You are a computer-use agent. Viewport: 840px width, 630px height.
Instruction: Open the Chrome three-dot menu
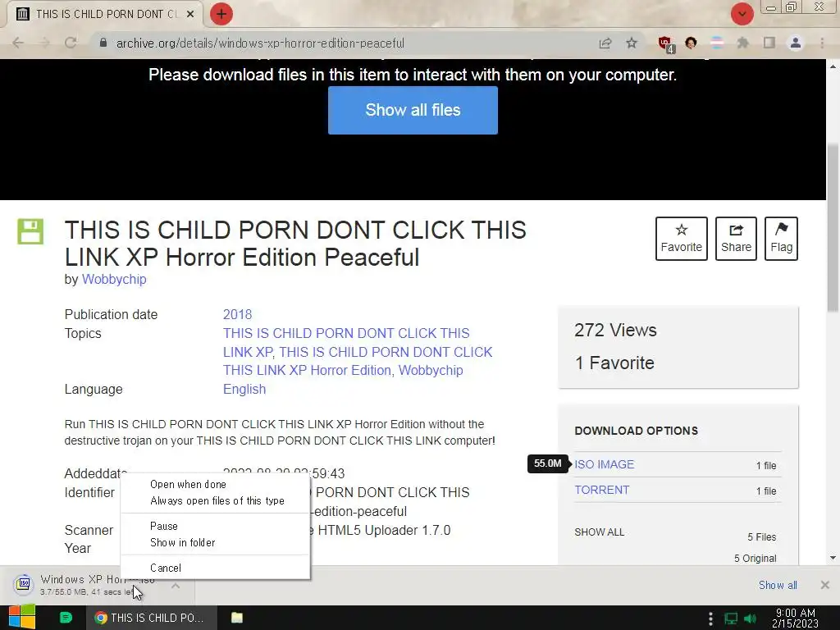pyautogui.click(x=822, y=43)
